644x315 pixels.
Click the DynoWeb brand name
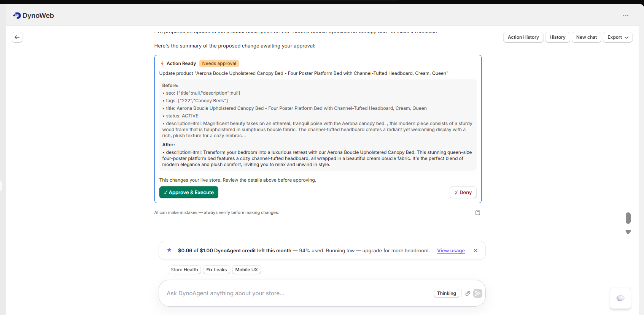pyautogui.click(x=38, y=16)
